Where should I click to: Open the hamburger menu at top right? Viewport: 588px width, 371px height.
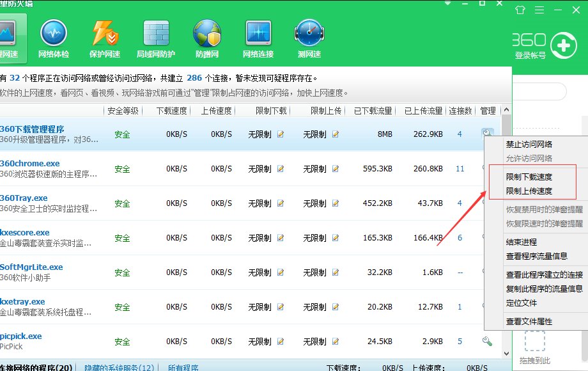[539, 11]
